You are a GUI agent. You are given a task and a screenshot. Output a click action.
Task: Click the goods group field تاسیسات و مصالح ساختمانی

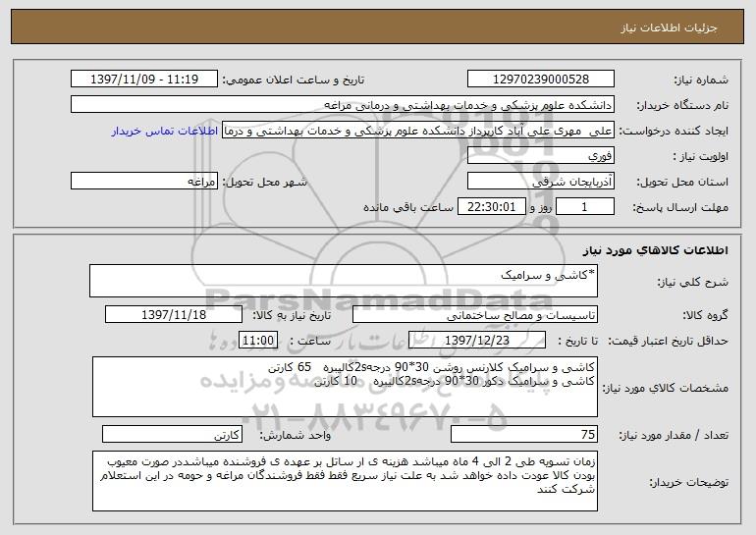(475, 315)
